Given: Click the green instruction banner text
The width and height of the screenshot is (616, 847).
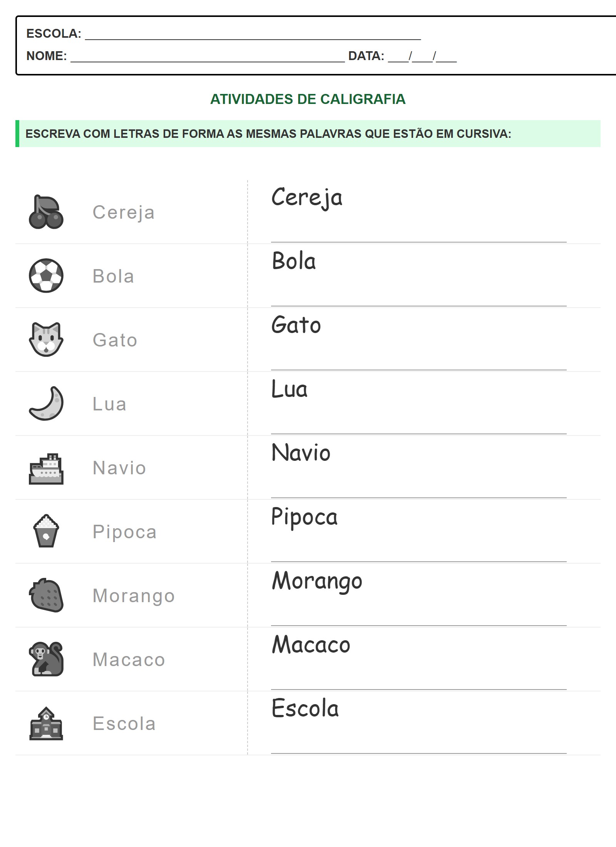Looking at the screenshot, I should tap(268, 134).
